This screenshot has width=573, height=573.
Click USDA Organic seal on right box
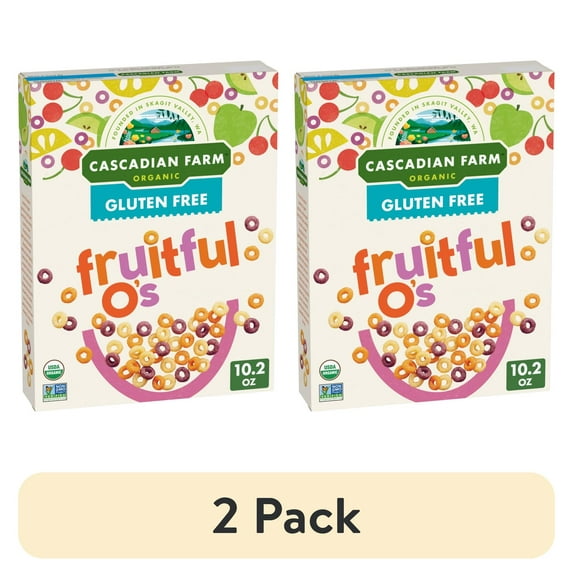[330, 369]
